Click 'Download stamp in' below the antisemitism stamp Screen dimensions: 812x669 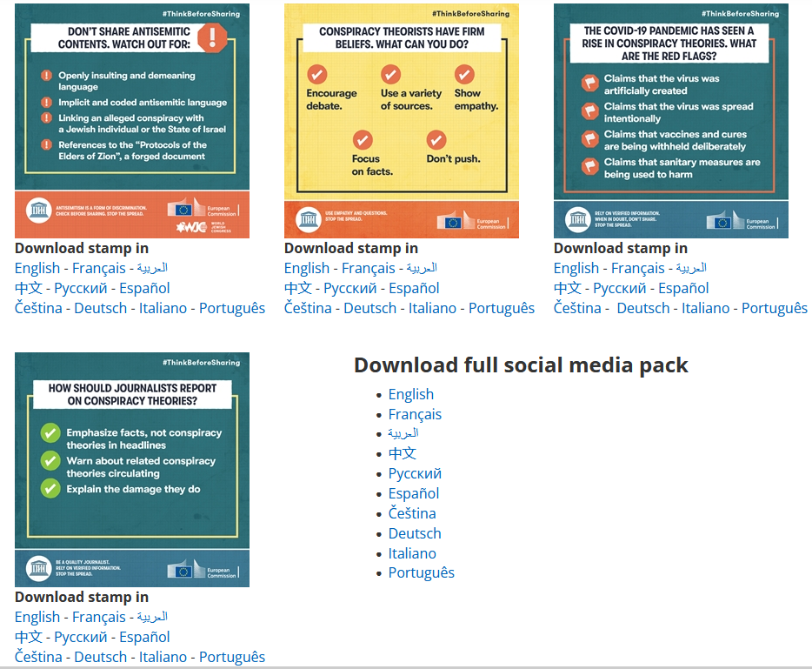click(82, 248)
